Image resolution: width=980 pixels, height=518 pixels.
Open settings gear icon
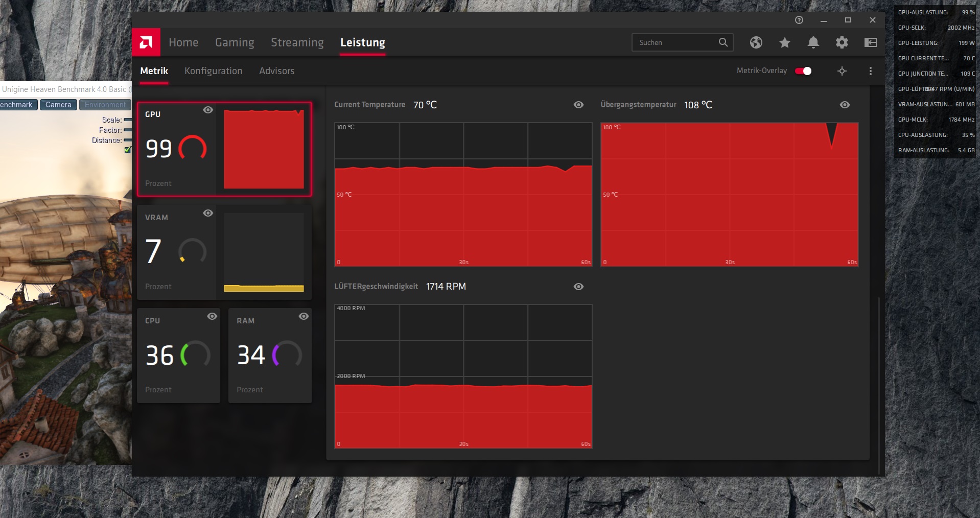pyautogui.click(x=842, y=42)
